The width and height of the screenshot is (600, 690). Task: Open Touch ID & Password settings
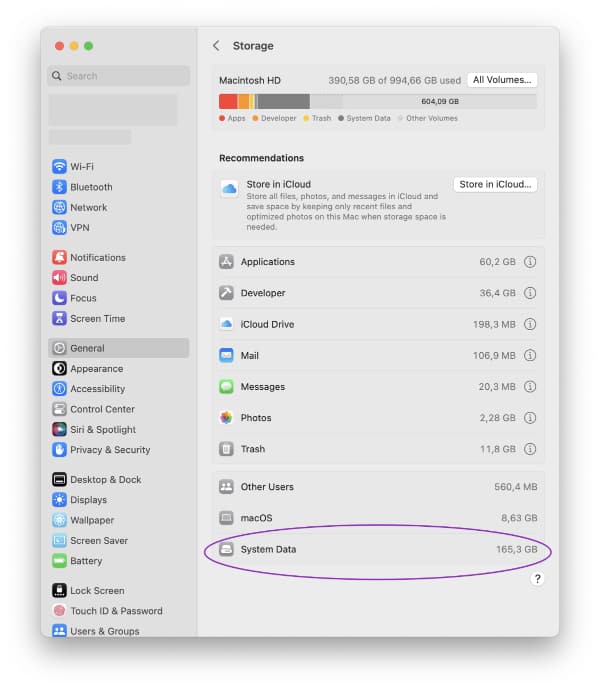click(x=107, y=610)
